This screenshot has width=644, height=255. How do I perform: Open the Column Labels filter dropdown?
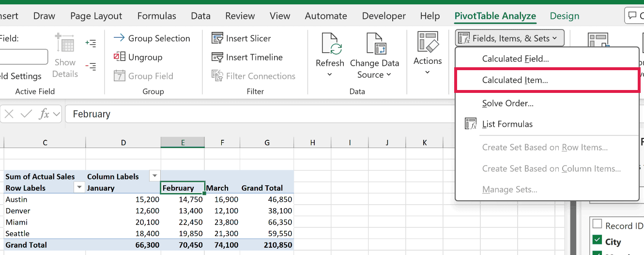tap(154, 176)
